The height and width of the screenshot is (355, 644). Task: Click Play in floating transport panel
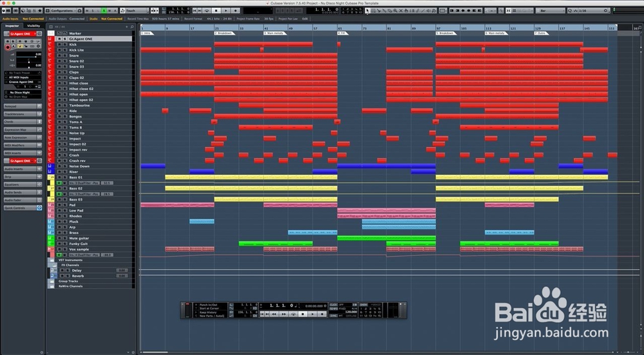pos(312,314)
